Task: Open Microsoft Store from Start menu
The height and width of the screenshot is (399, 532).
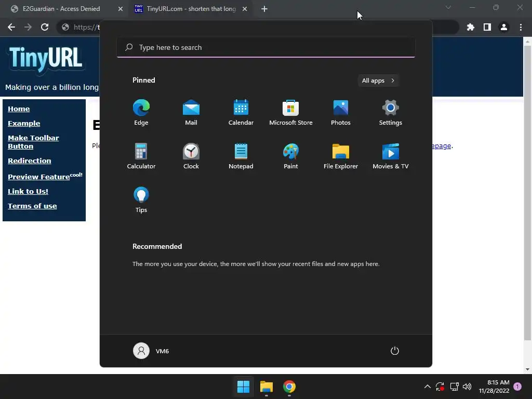Action: 291,113
